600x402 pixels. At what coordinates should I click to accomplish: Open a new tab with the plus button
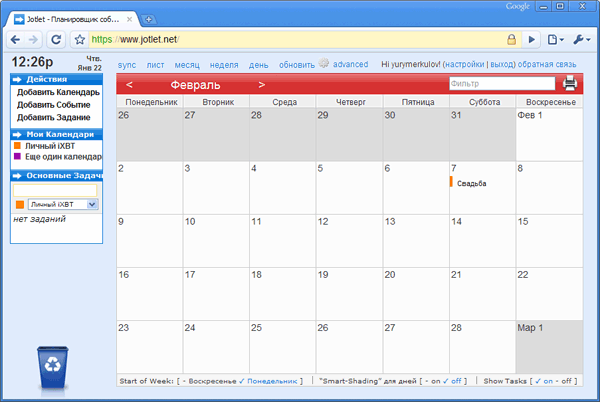point(148,19)
